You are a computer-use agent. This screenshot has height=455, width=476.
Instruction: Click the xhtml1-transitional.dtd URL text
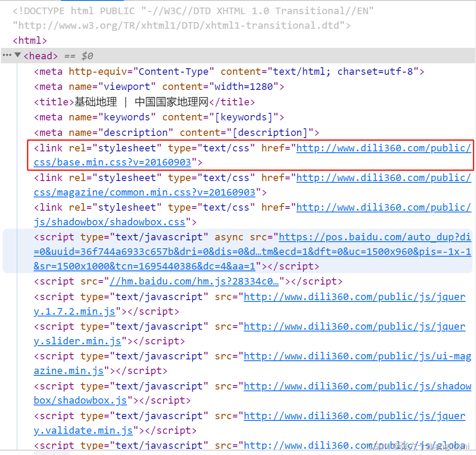coord(179,26)
